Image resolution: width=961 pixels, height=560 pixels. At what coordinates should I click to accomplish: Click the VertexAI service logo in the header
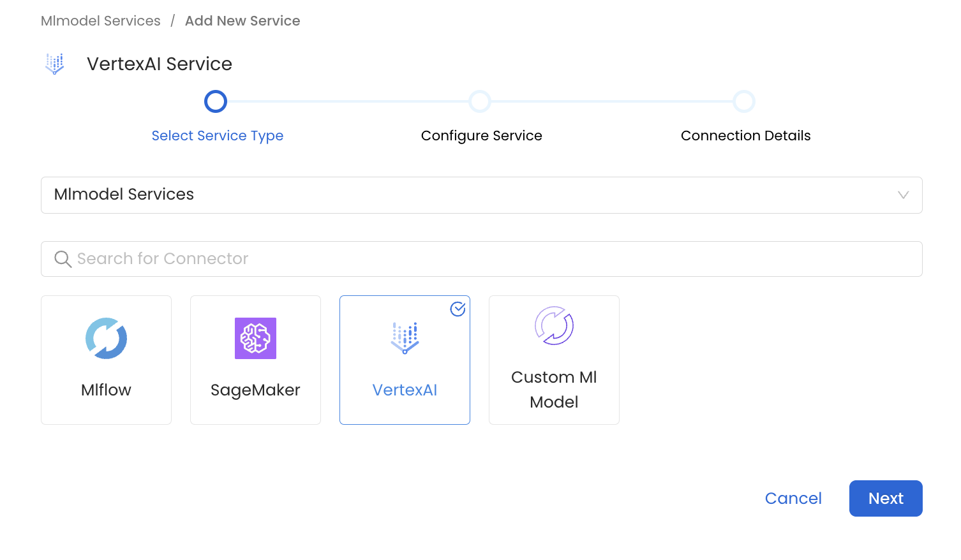pos(55,63)
